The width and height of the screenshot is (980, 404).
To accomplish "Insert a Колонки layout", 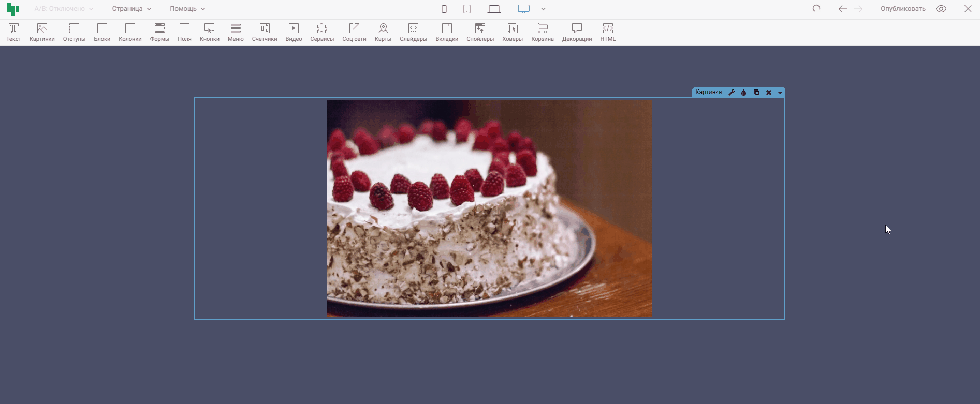I will [130, 32].
